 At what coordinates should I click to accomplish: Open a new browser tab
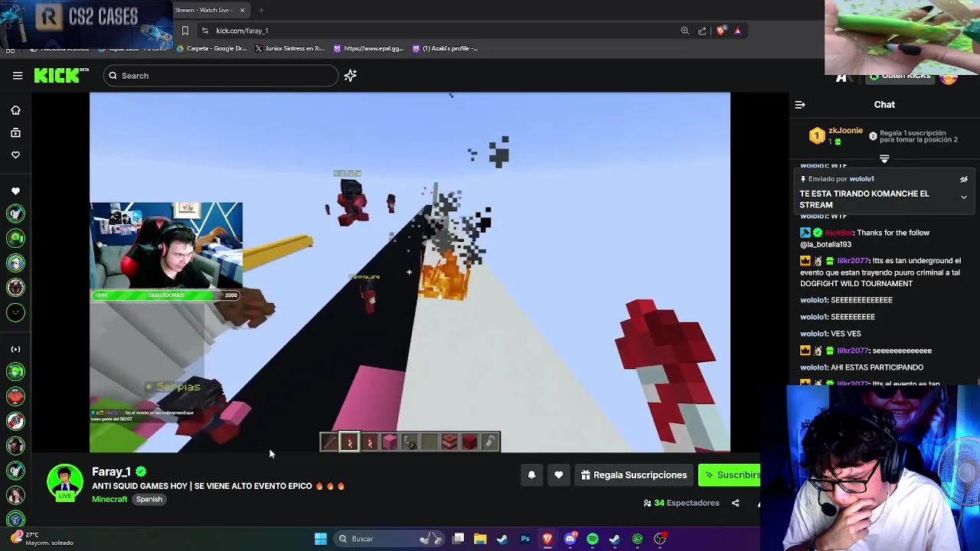pos(261,10)
